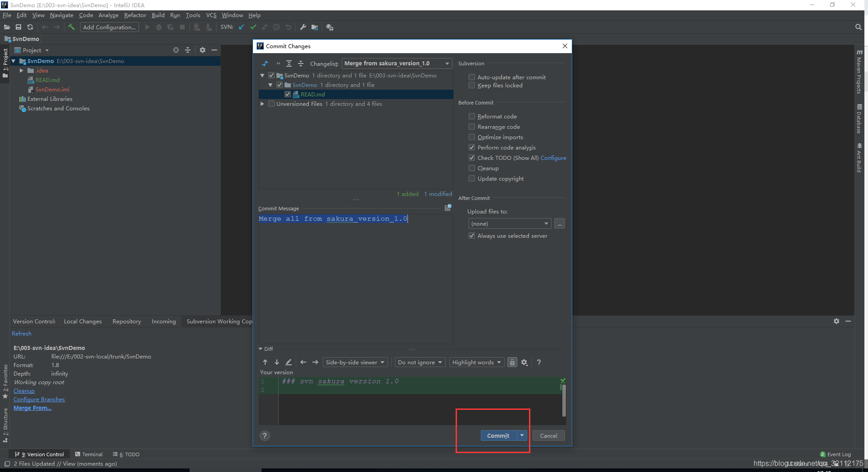868x472 pixels.
Task: Click the Merge From... link
Action: click(32, 408)
